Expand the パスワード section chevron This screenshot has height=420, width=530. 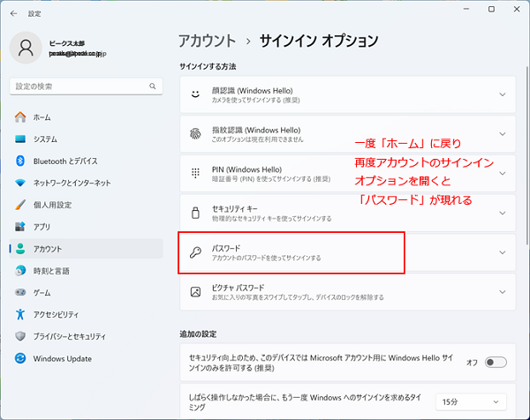pos(502,252)
